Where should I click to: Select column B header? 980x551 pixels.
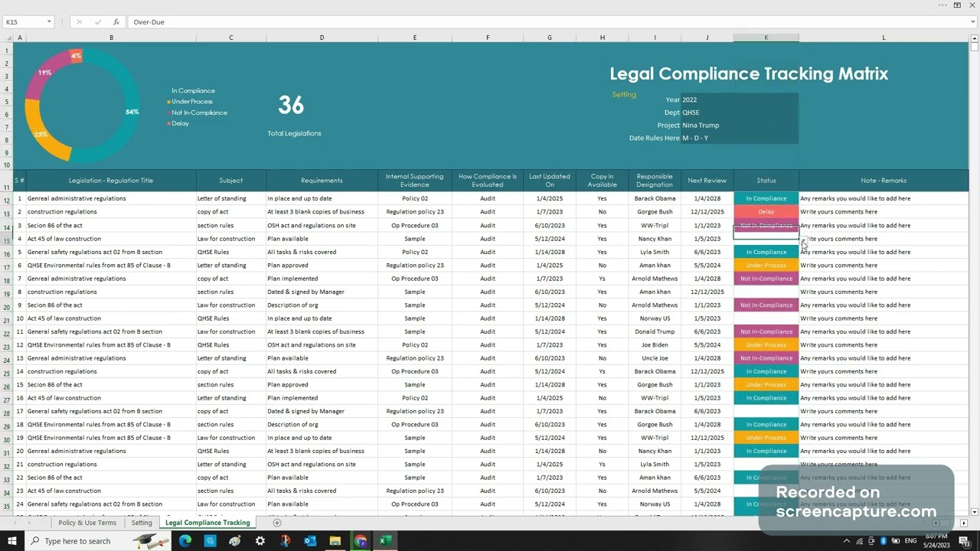[x=111, y=37]
